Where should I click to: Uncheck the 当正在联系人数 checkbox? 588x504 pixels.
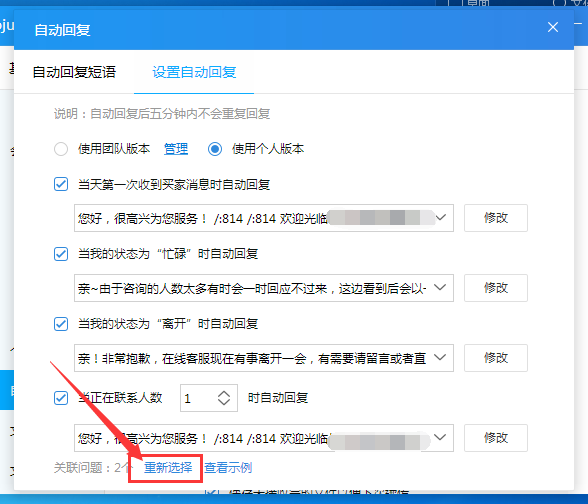tap(61, 398)
